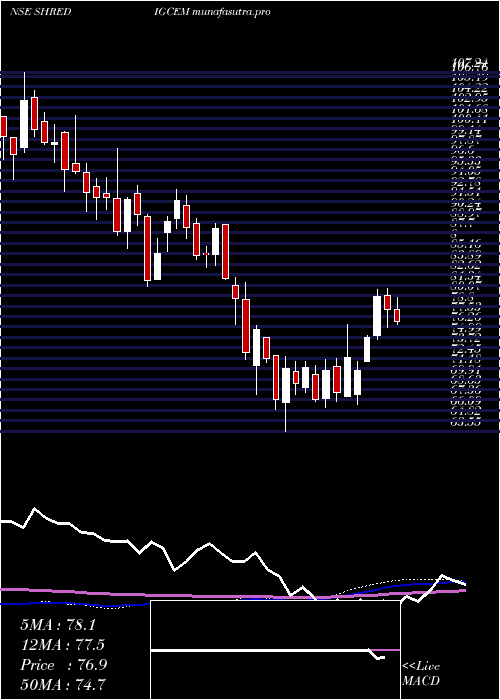Click the 107.24 top price label

[x=469, y=62]
